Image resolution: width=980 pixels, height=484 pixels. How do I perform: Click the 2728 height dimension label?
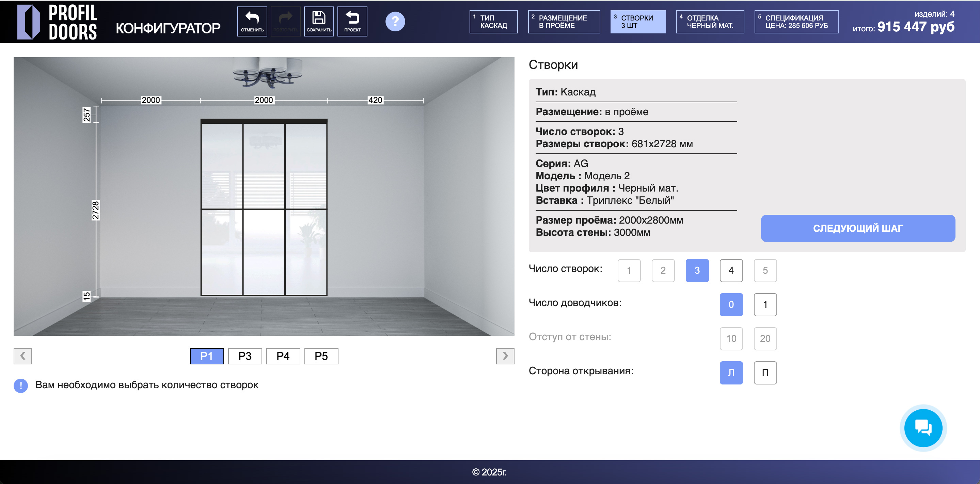[95, 210]
